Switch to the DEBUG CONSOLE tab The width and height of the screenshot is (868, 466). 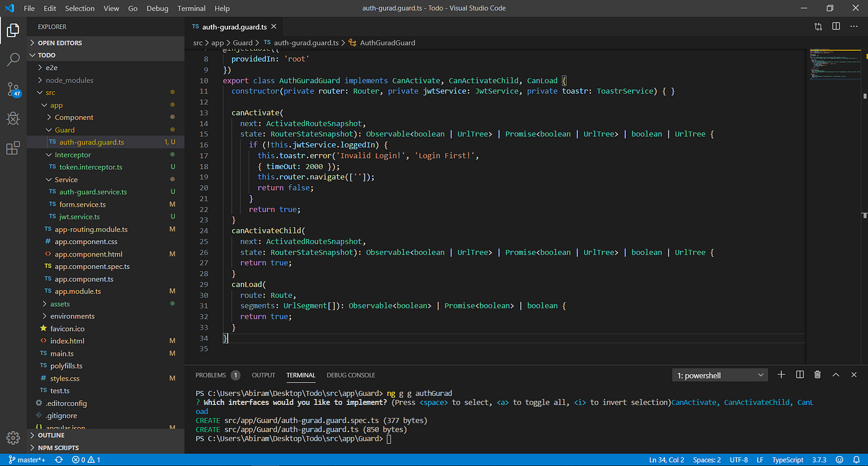[x=350, y=375]
